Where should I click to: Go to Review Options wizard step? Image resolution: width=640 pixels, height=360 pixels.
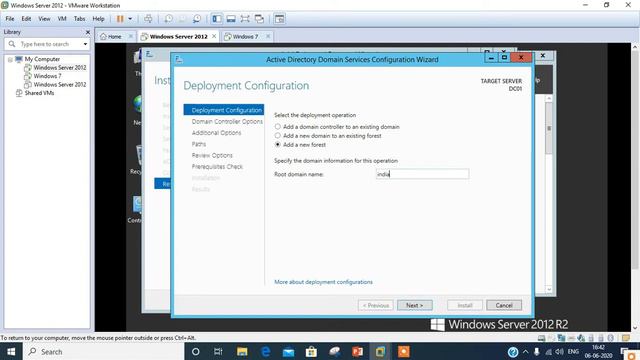pos(212,156)
